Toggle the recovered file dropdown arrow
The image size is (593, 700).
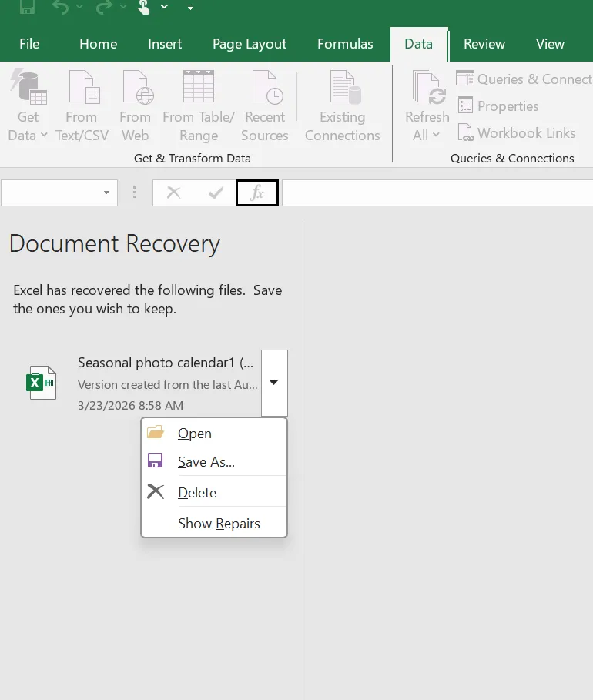point(274,383)
